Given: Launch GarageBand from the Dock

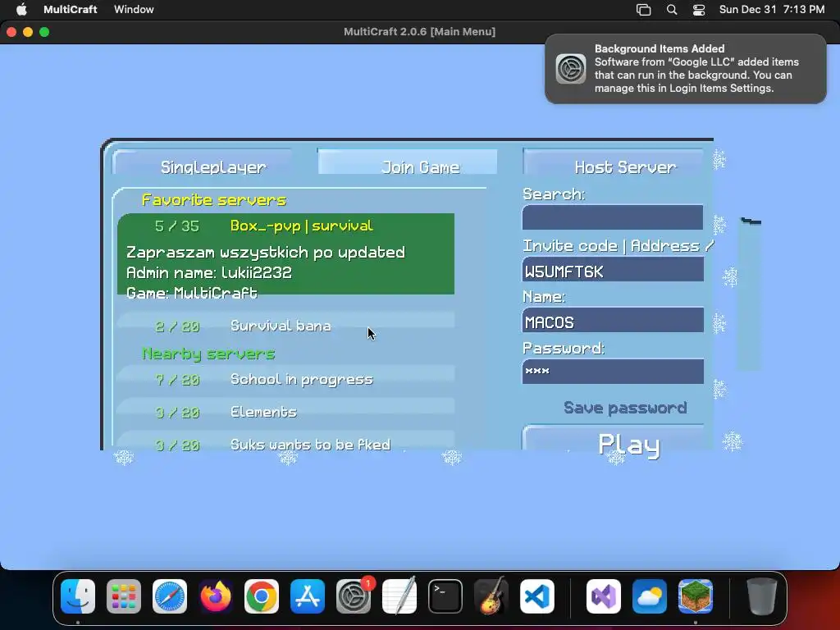Looking at the screenshot, I should 491,596.
